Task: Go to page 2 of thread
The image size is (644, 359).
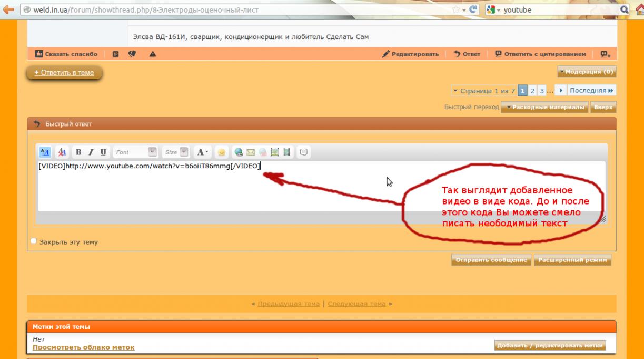Action: pyautogui.click(x=532, y=91)
